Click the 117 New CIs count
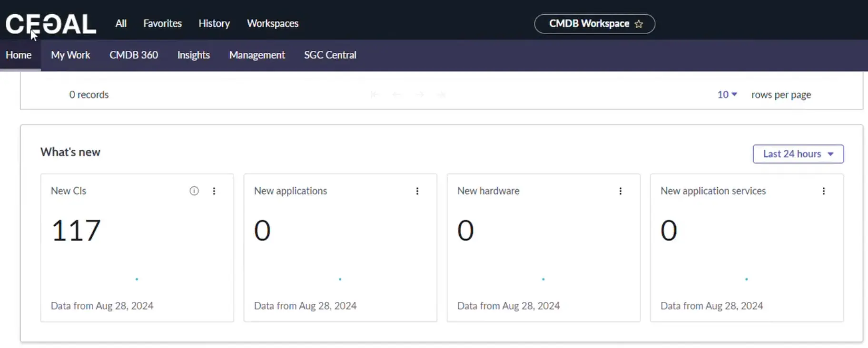 pyautogui.click(x=76, y=231)
